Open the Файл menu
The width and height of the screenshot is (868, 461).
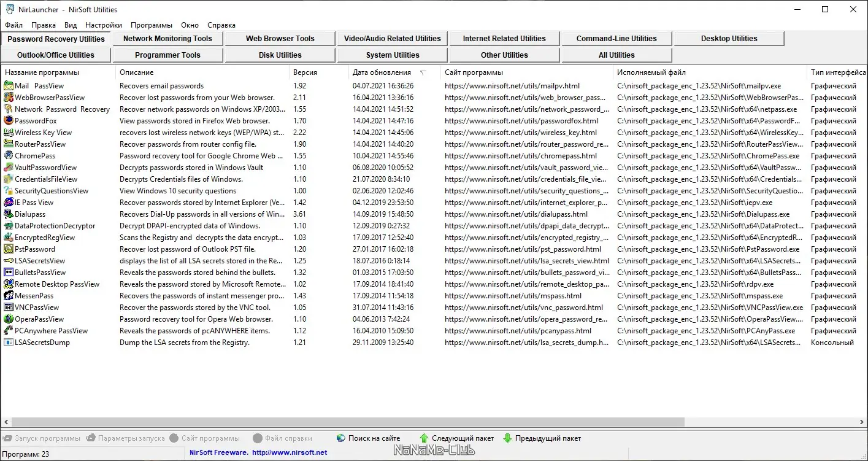click(x=13, y=25)
